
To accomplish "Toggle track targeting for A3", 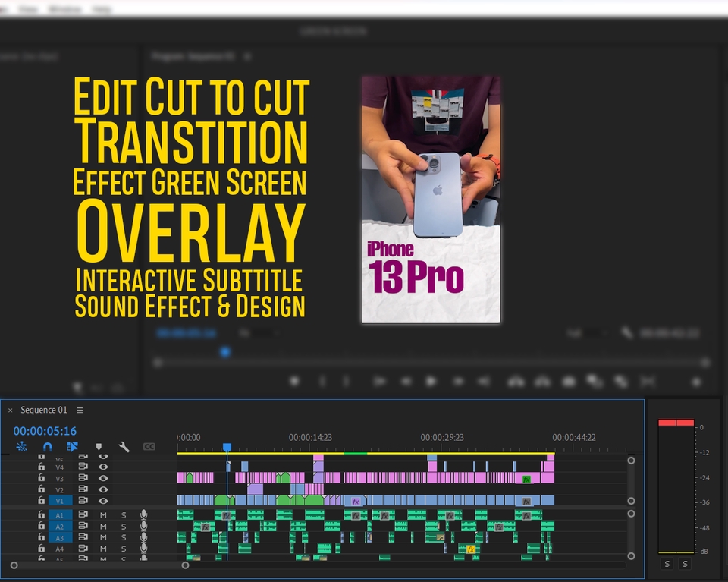I will tap(60, 537).
